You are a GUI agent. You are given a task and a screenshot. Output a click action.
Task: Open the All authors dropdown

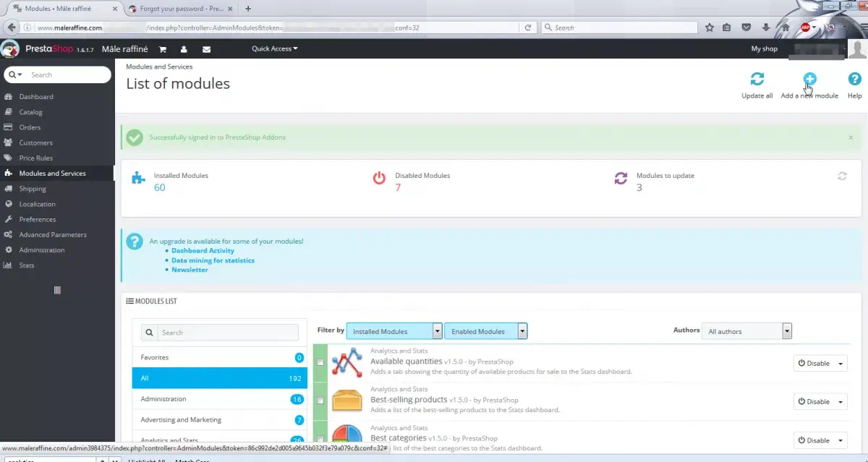coord(747,331)
